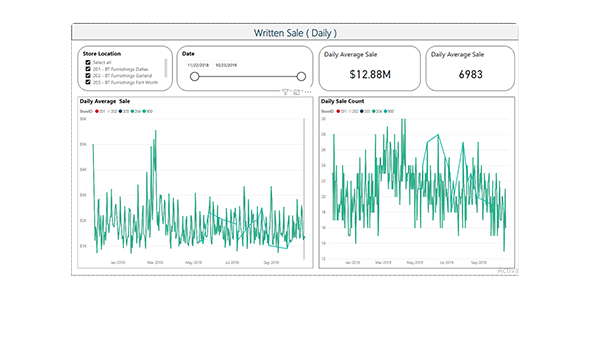
Task: Click the Written Sale ( Daily ) title
Action: [x=295, y=33]
